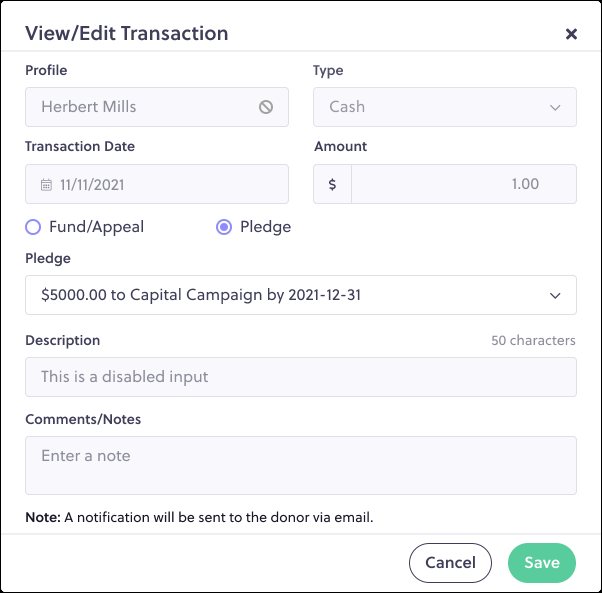Click the 50 characters counter text
Image resolution: width=602 pixels, height=593 pixels.
pos(533,340)
